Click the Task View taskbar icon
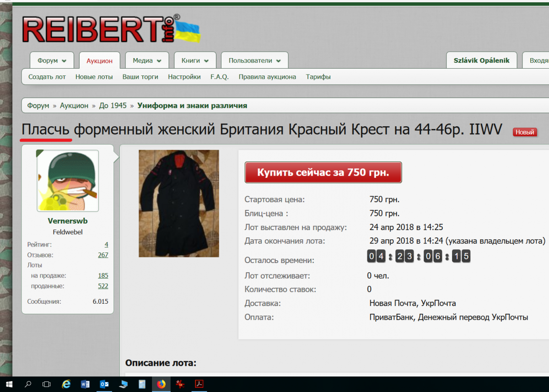 (46, 384)
